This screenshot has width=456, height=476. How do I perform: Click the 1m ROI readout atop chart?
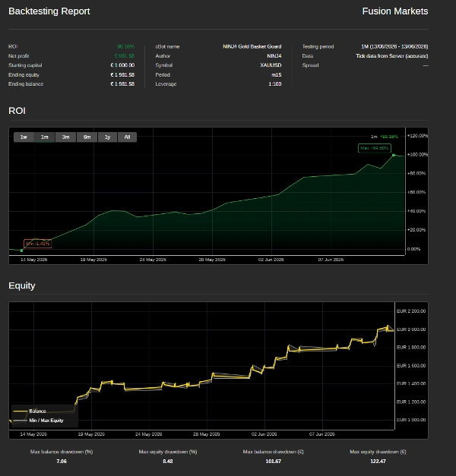[x=385, y=137]
